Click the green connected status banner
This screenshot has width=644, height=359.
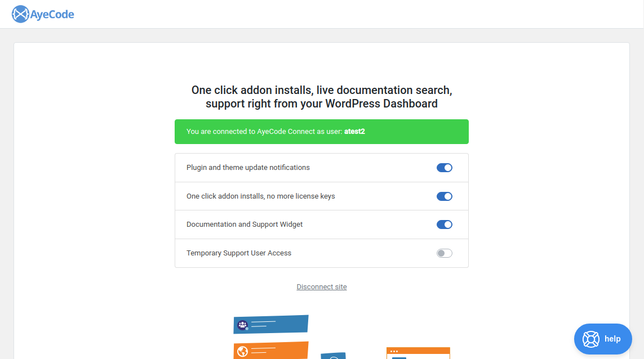[x=322, y=132]
